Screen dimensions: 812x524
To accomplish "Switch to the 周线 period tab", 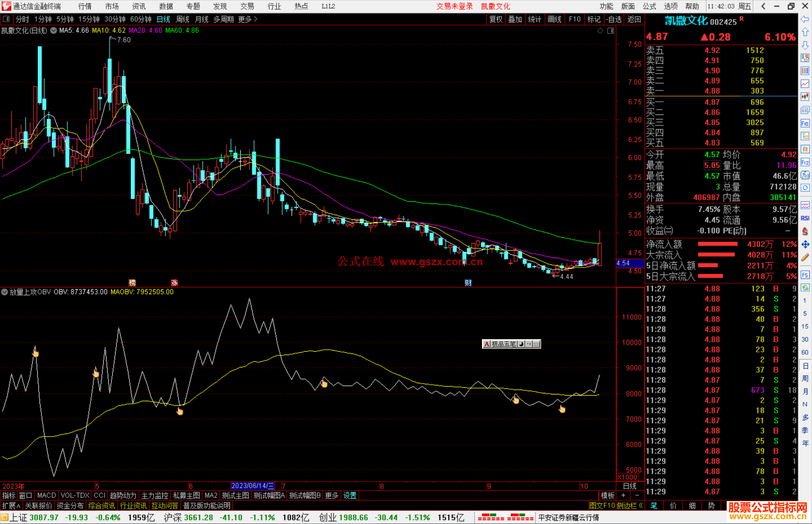I will click(x=183, y=19).
